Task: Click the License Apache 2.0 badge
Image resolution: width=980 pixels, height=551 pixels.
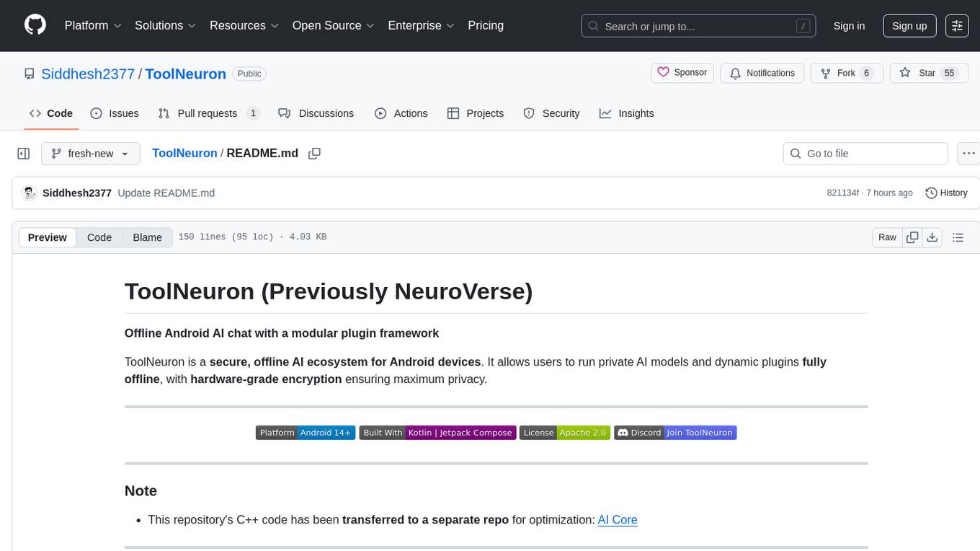Action: click(x=565, y=433)
